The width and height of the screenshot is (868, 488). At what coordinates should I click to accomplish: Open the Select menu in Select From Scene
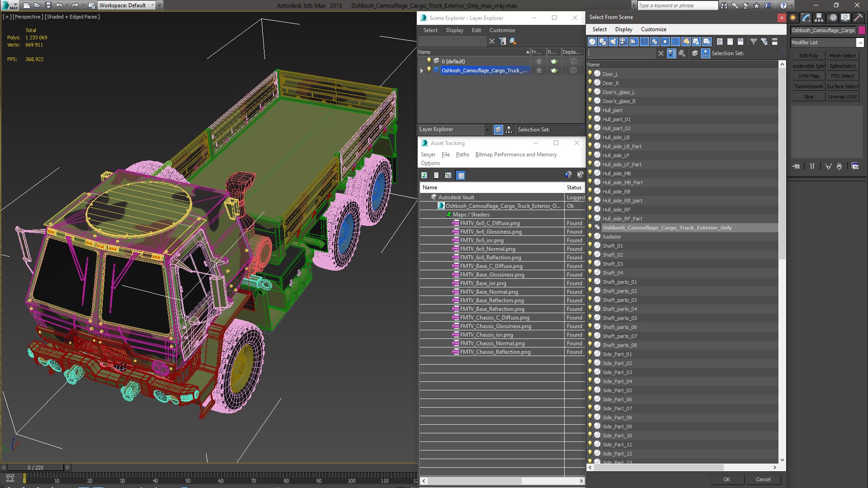(x=599, y=29)
